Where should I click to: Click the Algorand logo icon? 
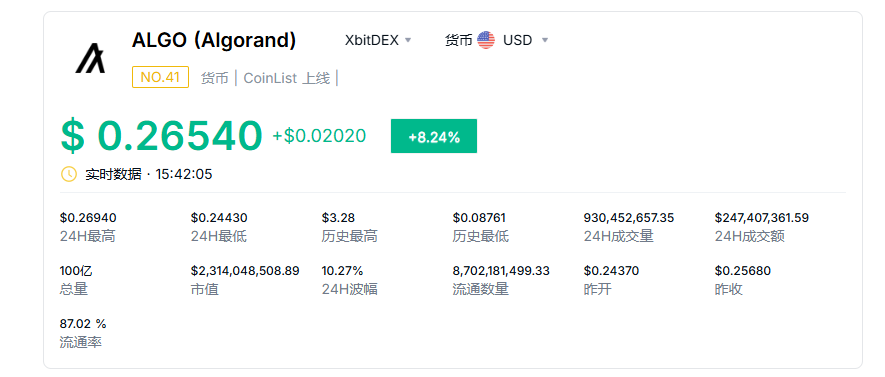point(91,59)
